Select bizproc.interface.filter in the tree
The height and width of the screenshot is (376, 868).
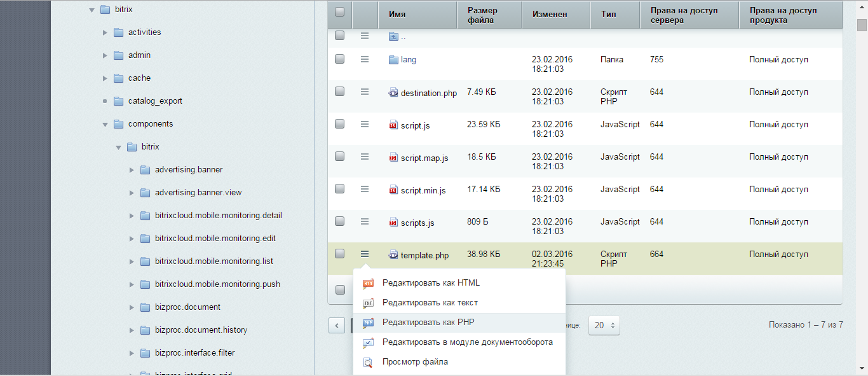coord(194,353)
